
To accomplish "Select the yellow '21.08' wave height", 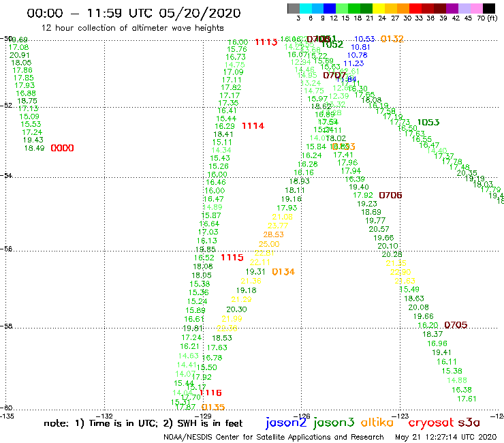I will click(x=283, y=217).
